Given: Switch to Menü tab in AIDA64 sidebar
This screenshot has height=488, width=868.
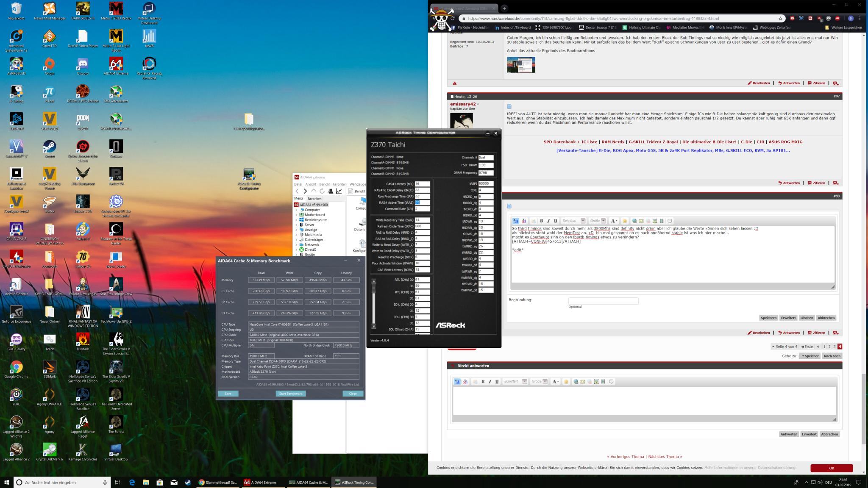Looking at the screenshot, I should (299, 199).
